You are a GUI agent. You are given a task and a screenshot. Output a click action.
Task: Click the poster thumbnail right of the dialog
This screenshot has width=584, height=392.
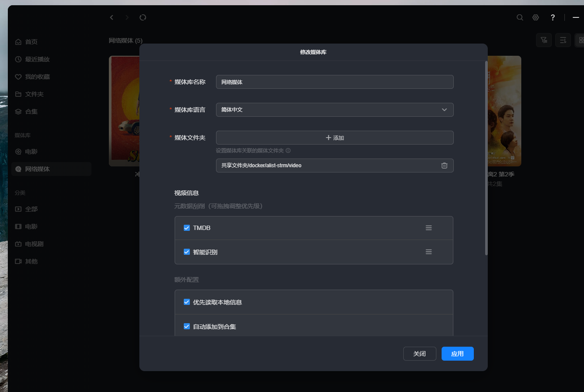[504, 111]
